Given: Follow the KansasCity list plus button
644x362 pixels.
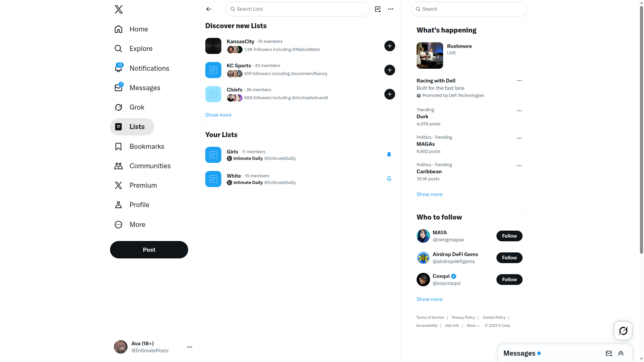Looking at the screenshot, I should (x=389, y=46).
